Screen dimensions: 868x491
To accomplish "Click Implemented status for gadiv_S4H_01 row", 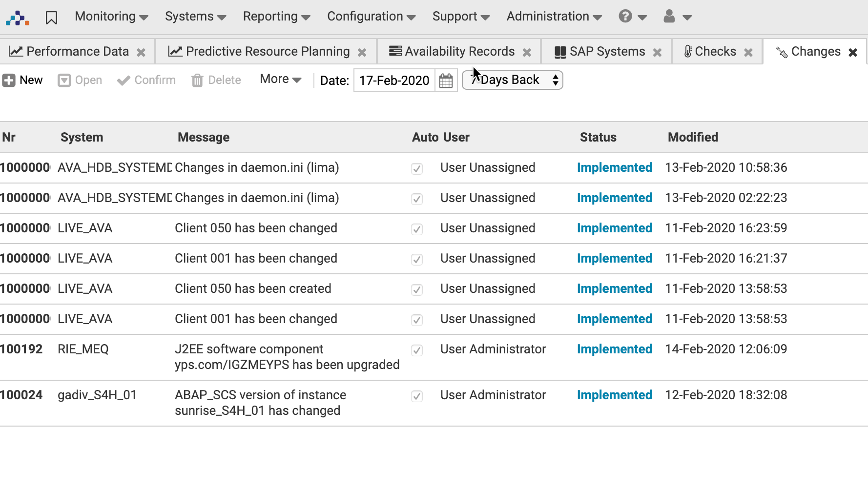I will [614, 395].
